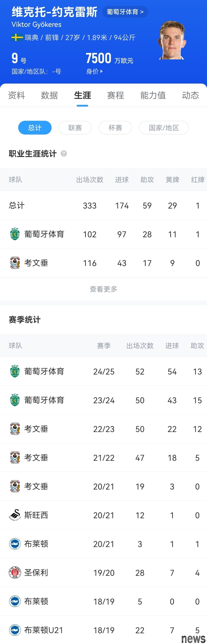
Task: Click the Sweden flag icon
Action: pos(17,38)
